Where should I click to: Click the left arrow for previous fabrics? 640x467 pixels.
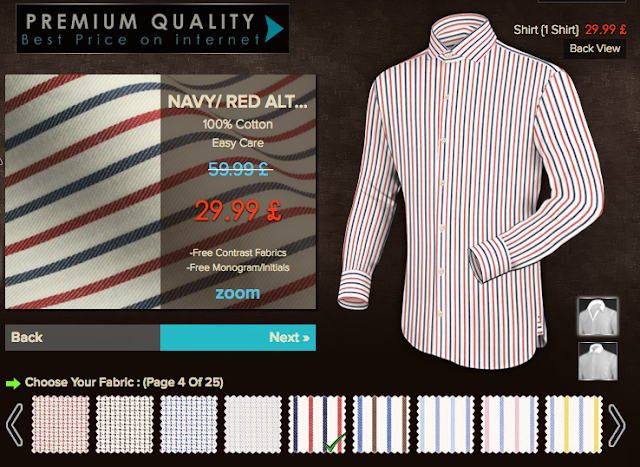coord(15,425)
